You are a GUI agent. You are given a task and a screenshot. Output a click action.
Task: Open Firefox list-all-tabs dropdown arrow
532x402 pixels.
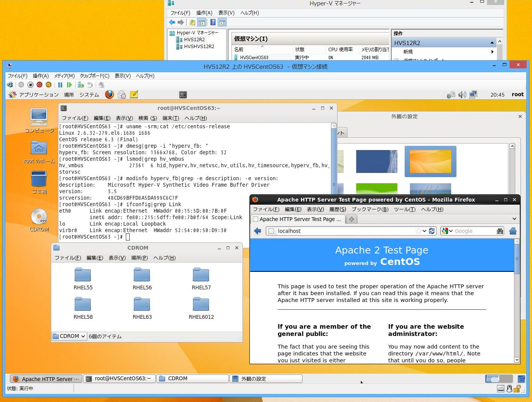click(x=514, y=219)
